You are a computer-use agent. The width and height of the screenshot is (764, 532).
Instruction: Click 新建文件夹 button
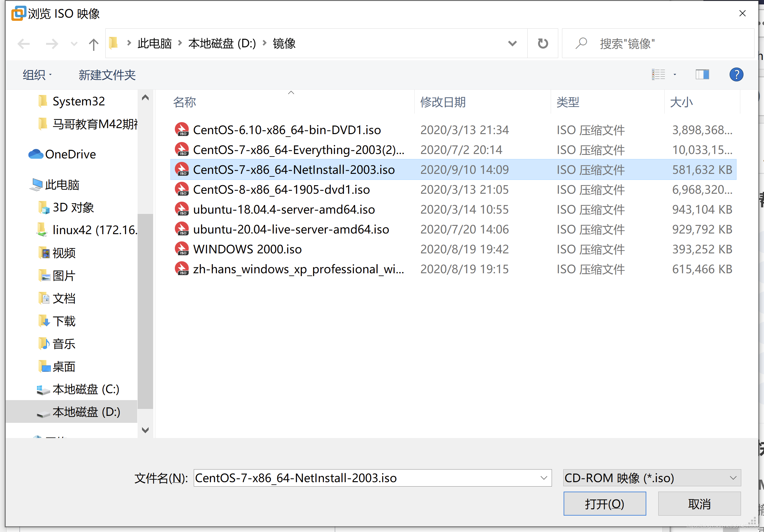[107, 75]
